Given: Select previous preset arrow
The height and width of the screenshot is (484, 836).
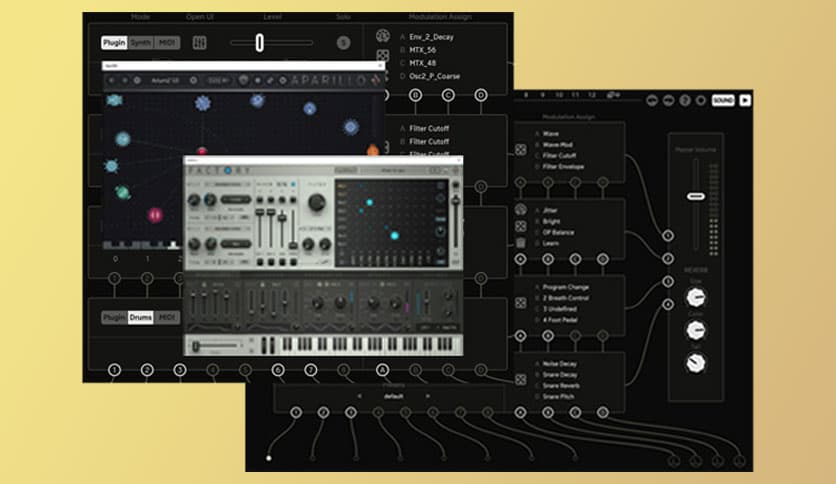Looking at the screenshot, I should point(359,396).
